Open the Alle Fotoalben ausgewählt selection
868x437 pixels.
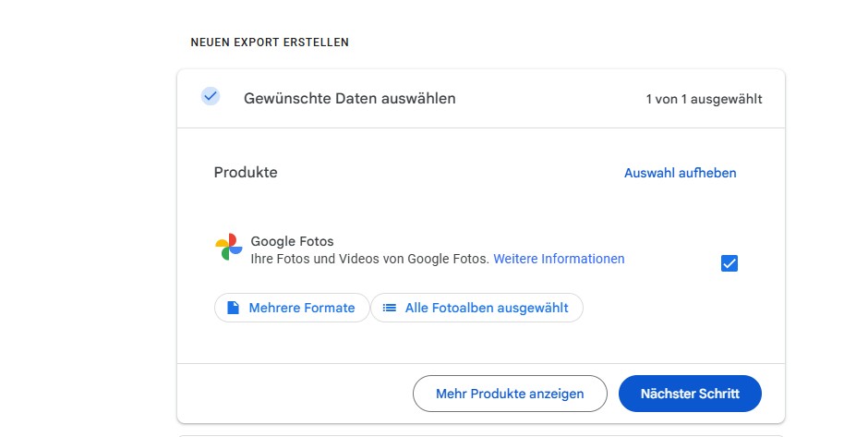(476, 308)
